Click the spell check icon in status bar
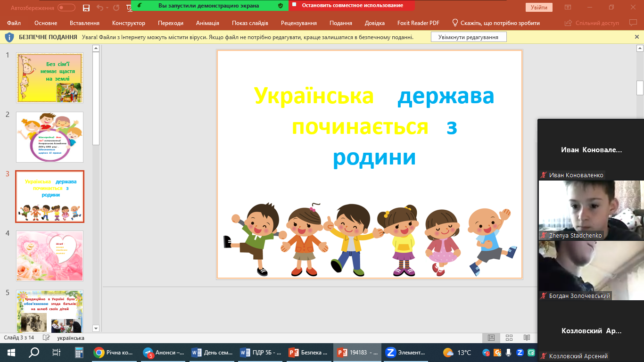The width and height of the screenshot is (644, 362). point(46,338)
